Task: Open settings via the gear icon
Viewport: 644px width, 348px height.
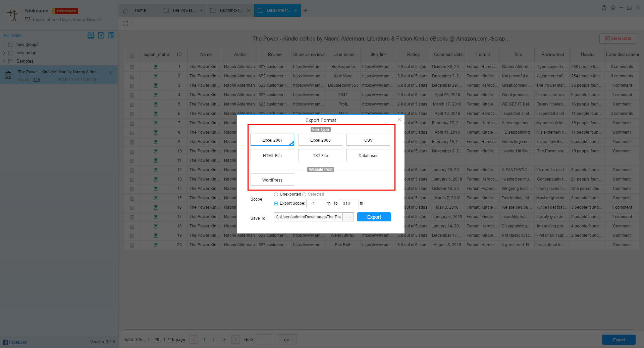Action: (613, 8)
